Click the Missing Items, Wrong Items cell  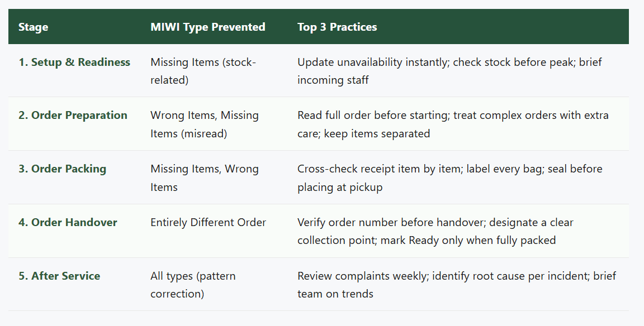pos(205,178)
